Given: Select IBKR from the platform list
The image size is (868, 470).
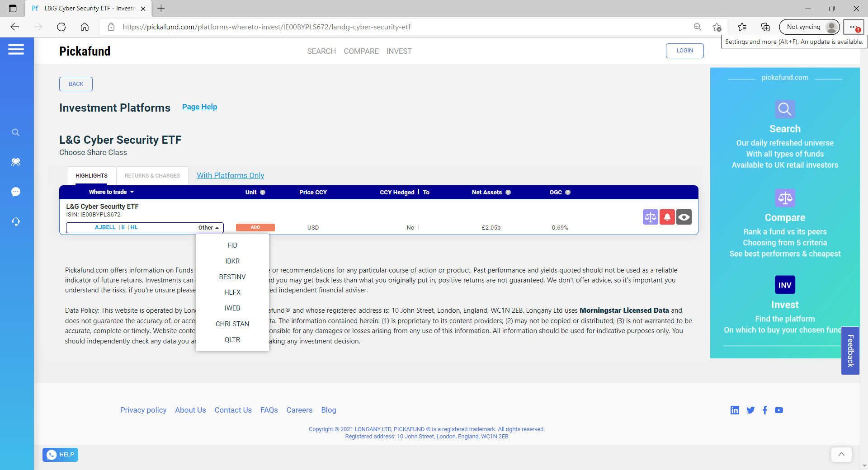Looking at the screenshot, I should pyautogui.click(x=232, y=261).
